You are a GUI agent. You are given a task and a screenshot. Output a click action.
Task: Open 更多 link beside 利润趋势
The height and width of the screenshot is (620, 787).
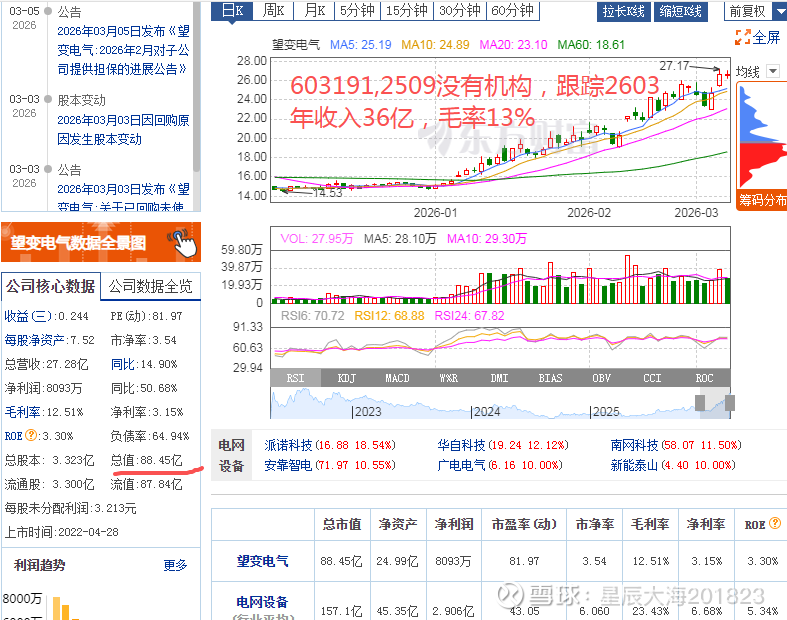(x=175, y=565)
